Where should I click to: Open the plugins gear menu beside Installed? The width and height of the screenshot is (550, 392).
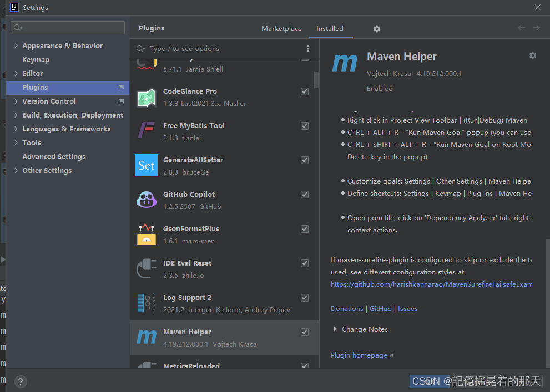[377, 29]
